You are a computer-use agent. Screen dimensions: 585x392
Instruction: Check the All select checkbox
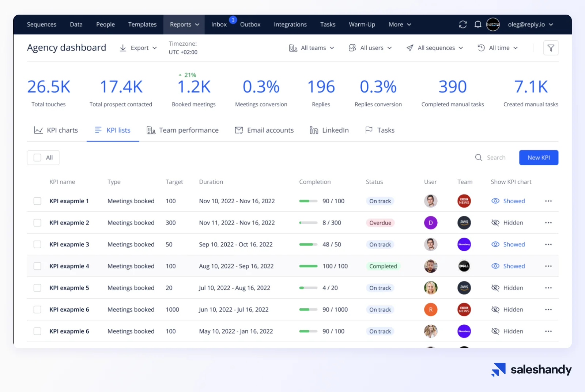tap(37, 158)
